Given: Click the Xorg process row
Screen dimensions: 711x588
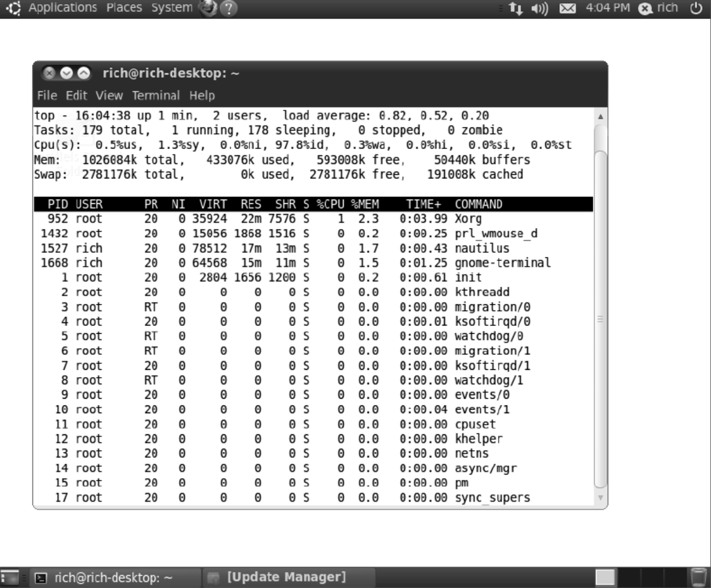Looking at the screenshot, I should (313, 219).
